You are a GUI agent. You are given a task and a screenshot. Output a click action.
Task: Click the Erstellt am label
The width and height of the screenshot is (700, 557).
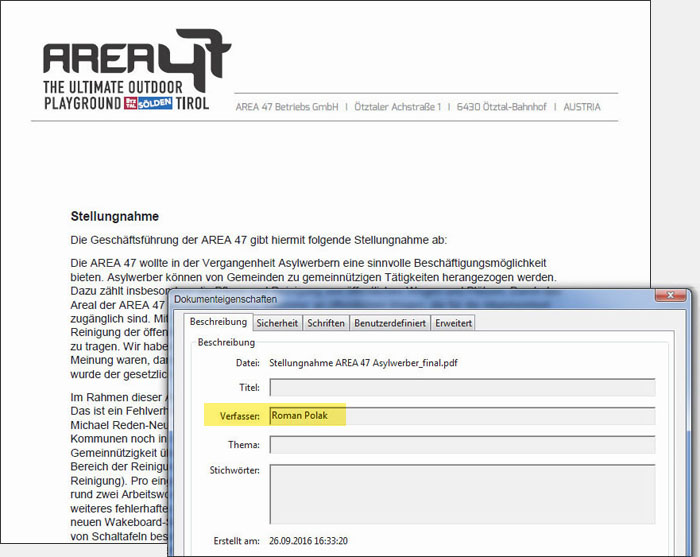(236, 541)
